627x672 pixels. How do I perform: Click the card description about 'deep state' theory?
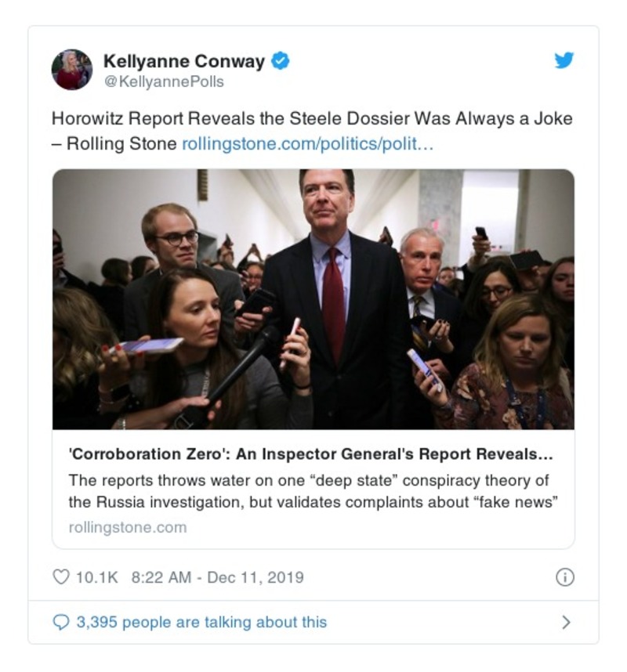click(x=309, y=480)
